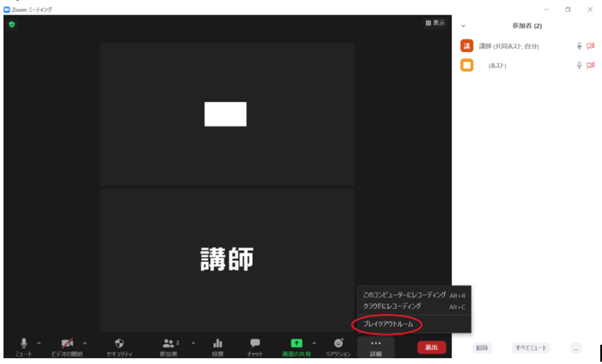Click the 講師 video tile

coord(227,259)
